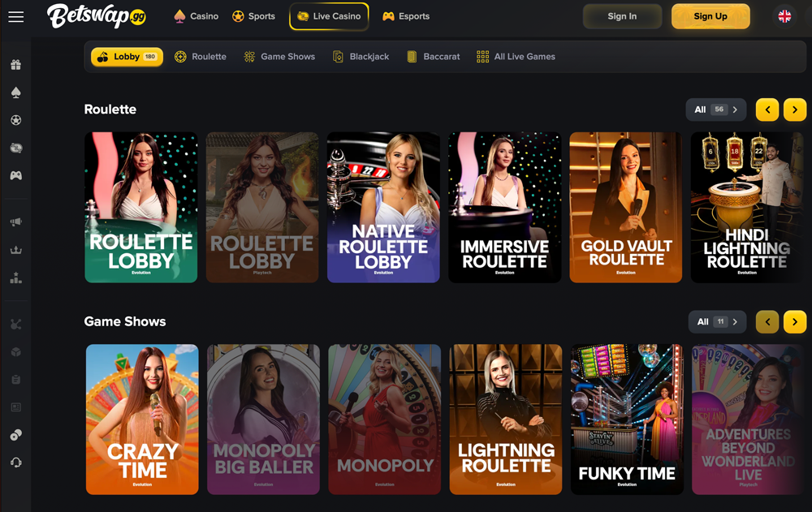Expand all 11 Game Shows titles

click(717, 321)
